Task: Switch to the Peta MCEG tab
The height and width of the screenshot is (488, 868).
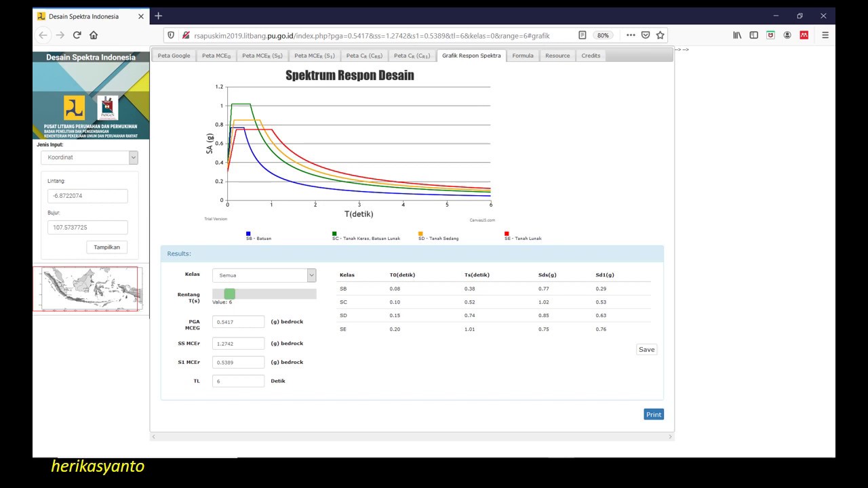Action: 216,56
